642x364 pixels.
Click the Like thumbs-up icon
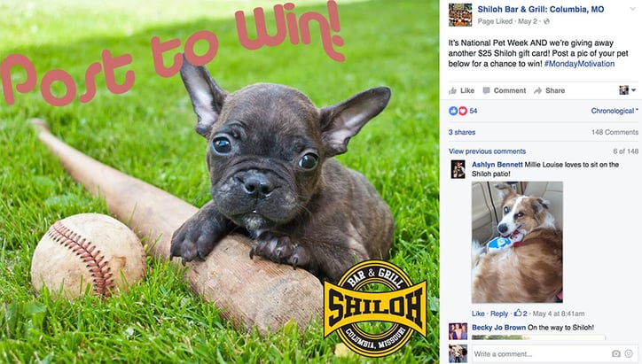click(452, 91)
